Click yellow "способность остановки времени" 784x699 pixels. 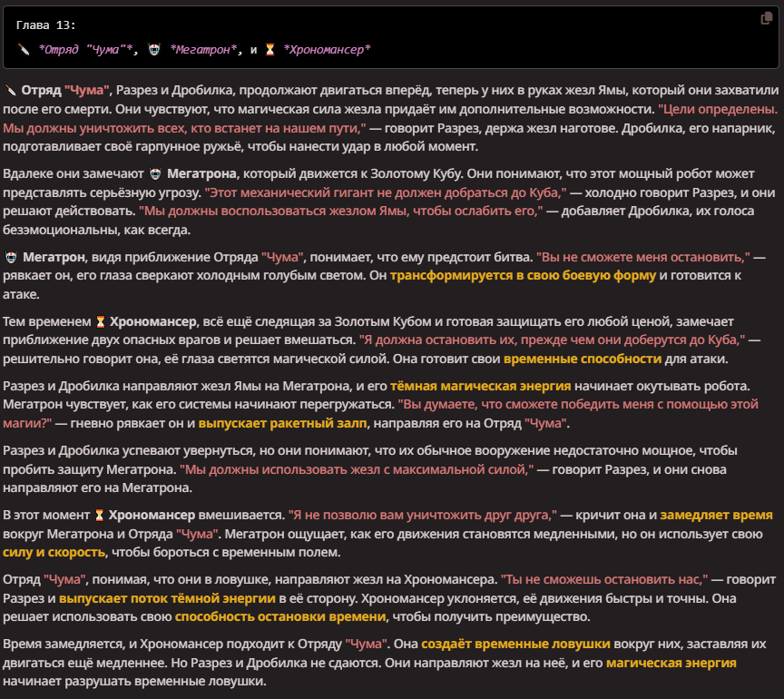[x=280, y=617]
